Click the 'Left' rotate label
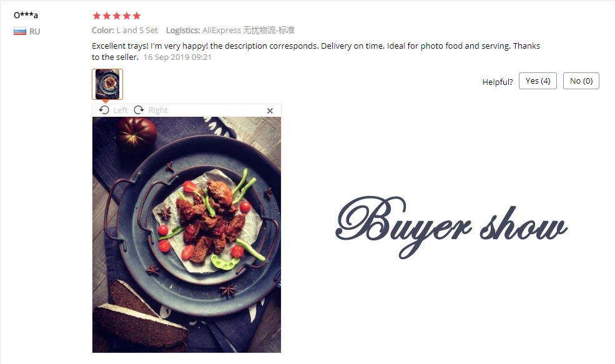615x364 pixels. coord(121,111)
